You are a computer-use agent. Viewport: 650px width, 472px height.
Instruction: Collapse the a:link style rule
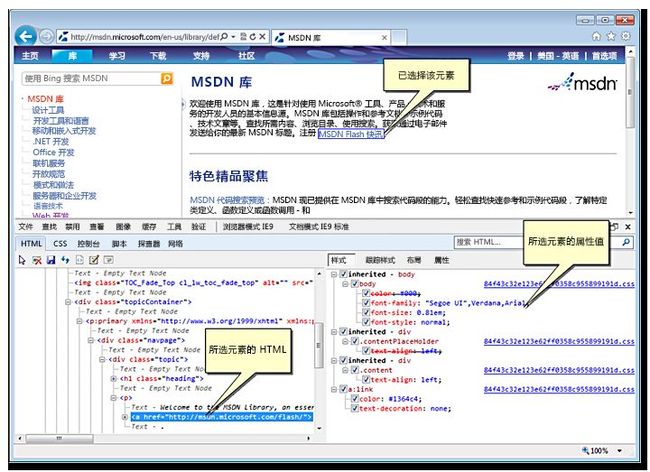[334, 389]
